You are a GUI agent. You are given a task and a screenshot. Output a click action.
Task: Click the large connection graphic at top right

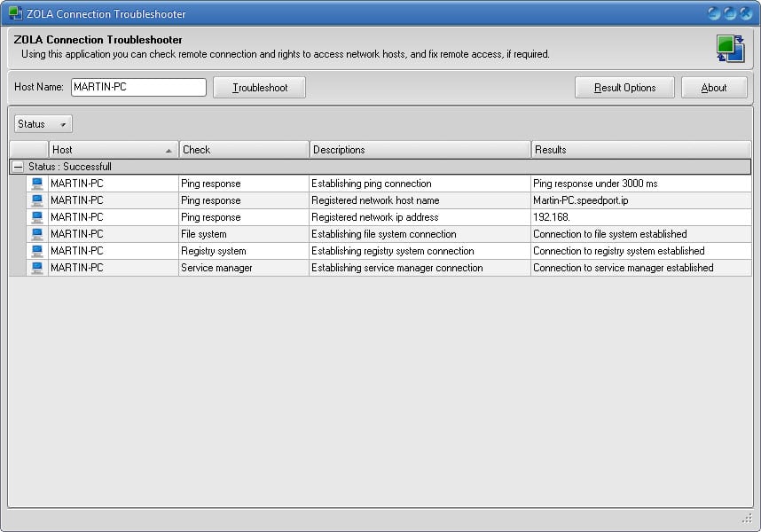coord(731,50)
